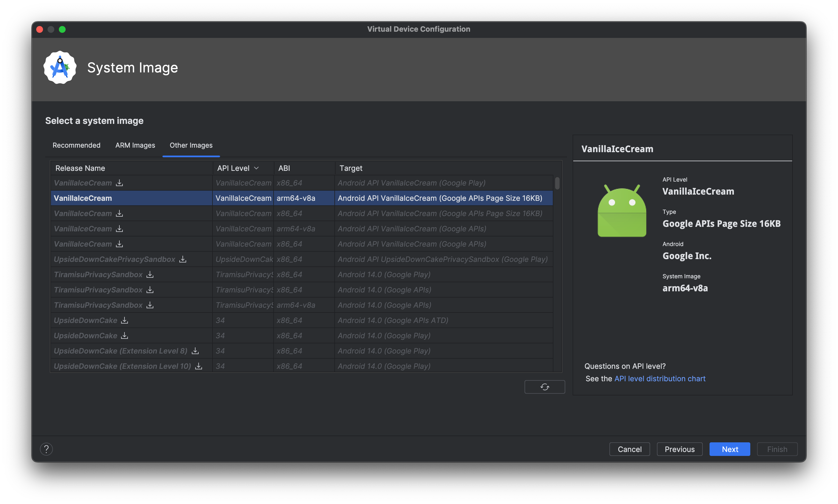Screen dimensions: 838x504
Task: Click the Android Studio rocket icon
Action: pos(60,67)
